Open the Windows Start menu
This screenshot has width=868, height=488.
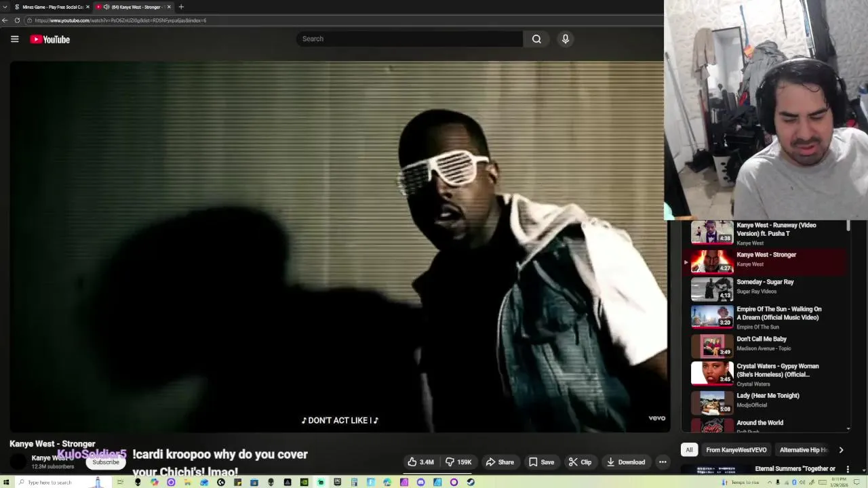tap(6, 482)
